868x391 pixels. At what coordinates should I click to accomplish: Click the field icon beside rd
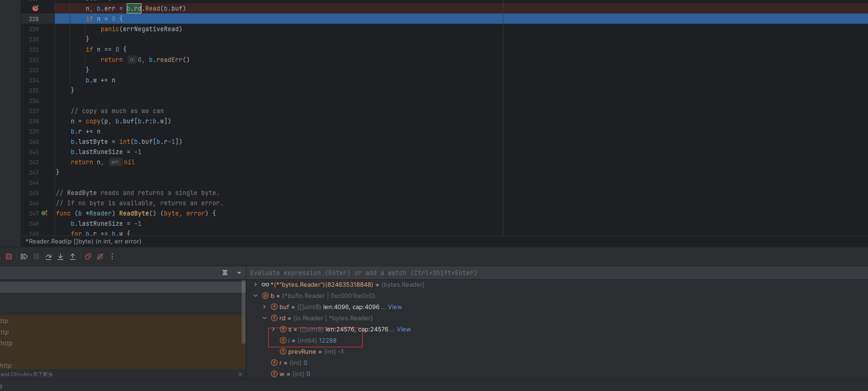point(274,318)
